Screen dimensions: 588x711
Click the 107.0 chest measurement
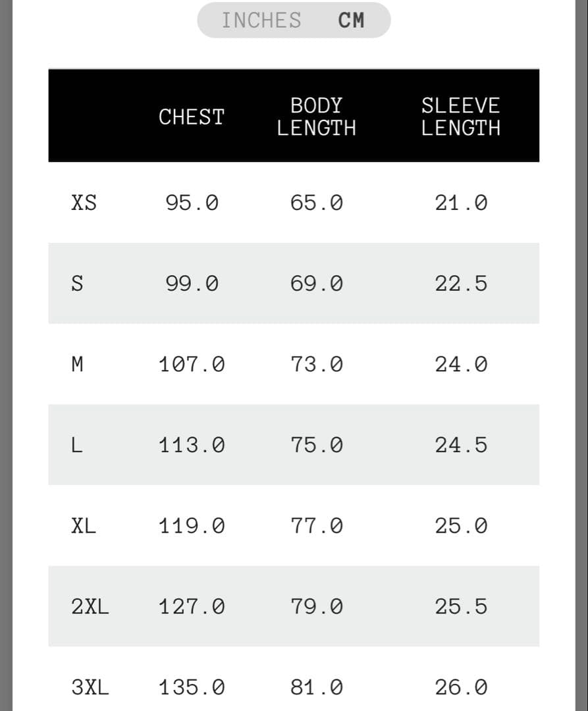coord(192,364)
